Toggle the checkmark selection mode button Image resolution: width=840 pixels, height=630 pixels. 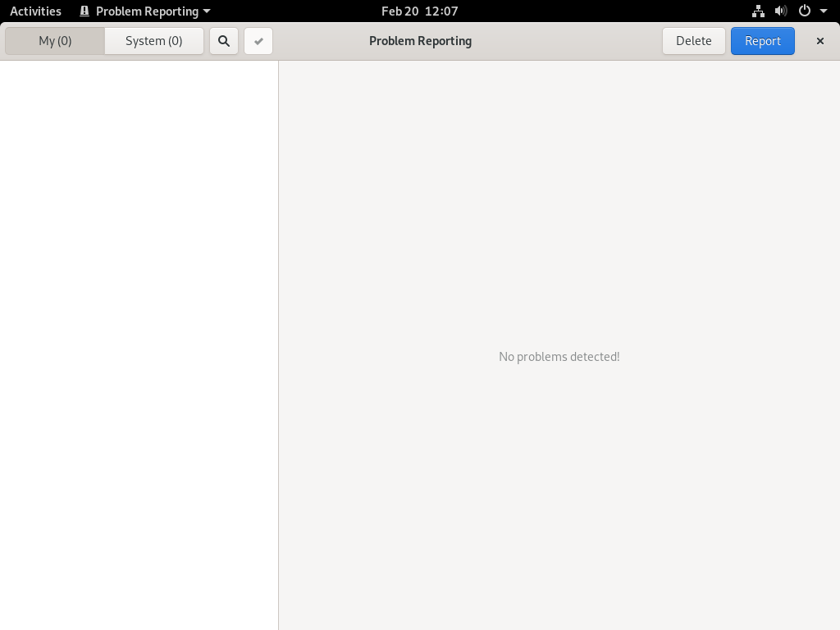pos(258,41)
